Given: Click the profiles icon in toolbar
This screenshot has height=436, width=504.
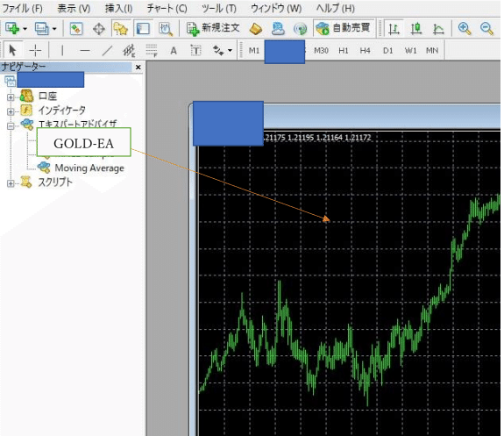Looking at the screenshot, I should (42, 29).
